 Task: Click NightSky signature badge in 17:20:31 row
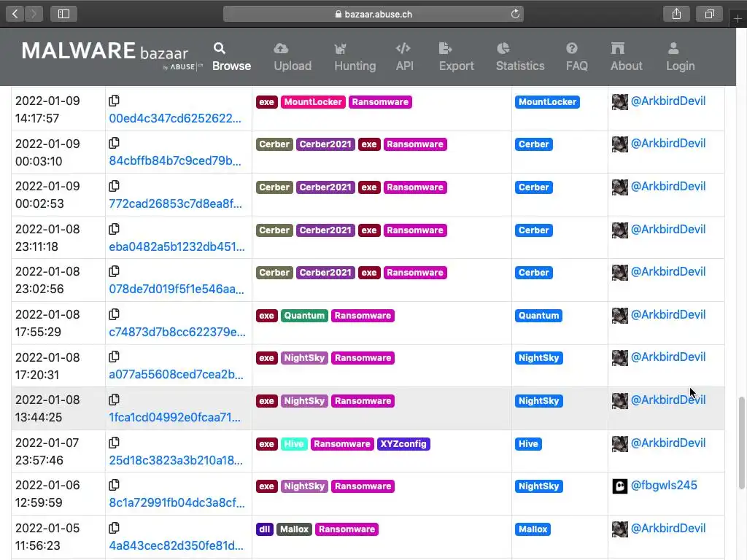point(539,358)
